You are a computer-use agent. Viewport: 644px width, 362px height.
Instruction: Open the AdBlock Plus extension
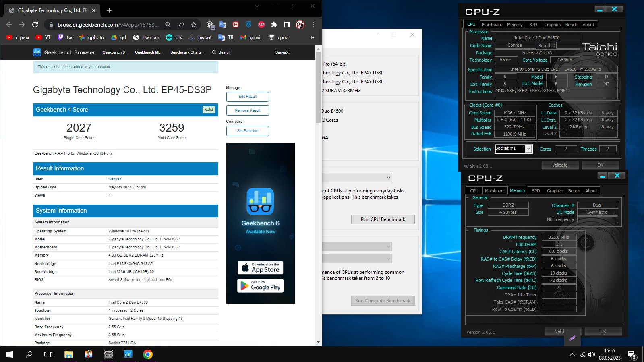pyautogui.click(x=261, y=25)
